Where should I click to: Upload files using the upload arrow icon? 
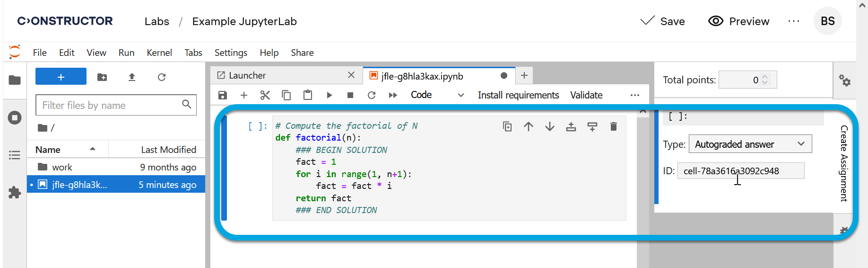[x=132, y=77]
